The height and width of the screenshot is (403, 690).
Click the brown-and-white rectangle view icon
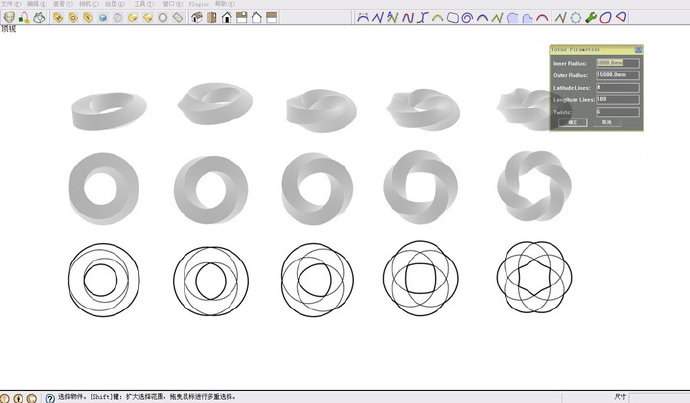coord(272,18)
